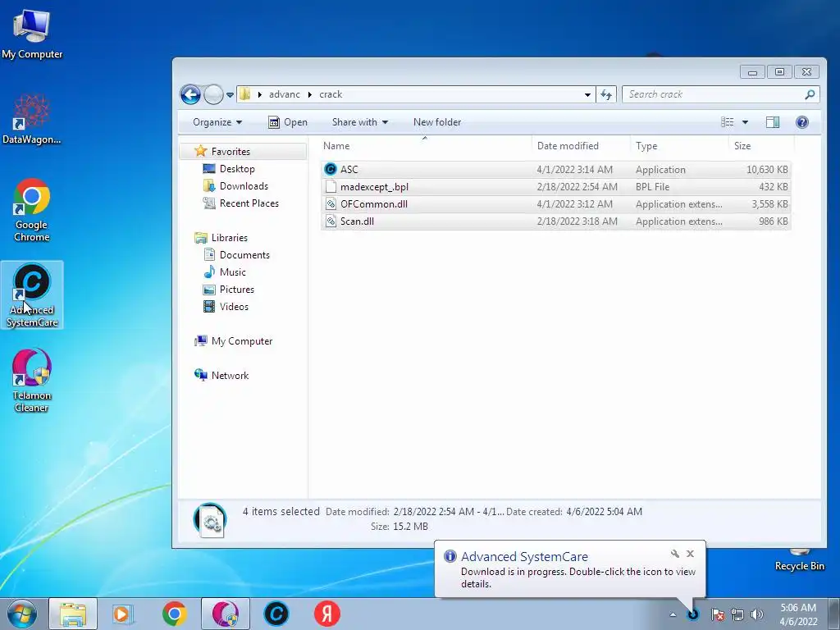Image resolution: width=840 pixels, height=630 pixels.
Task: Open the Videos library
Action: [x=234, y=307]
